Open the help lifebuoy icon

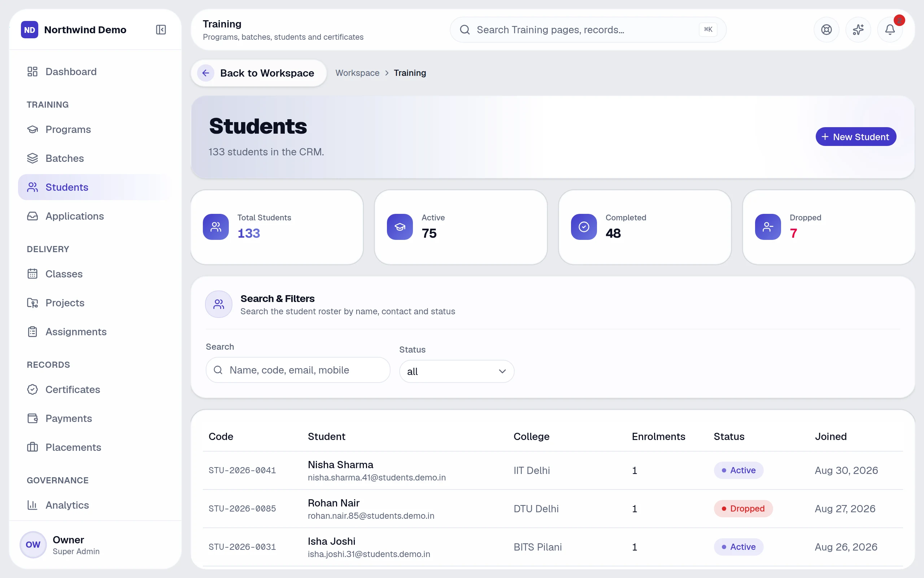pos(826,29)
